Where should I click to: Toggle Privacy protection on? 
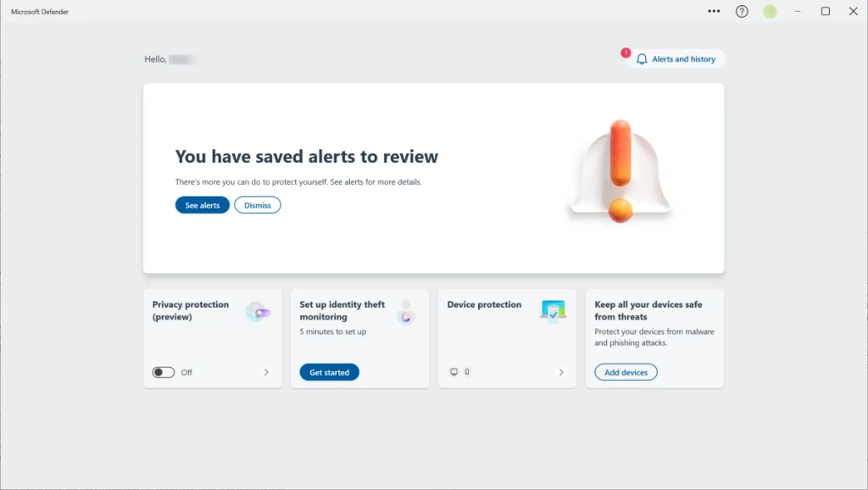point(164,372)
